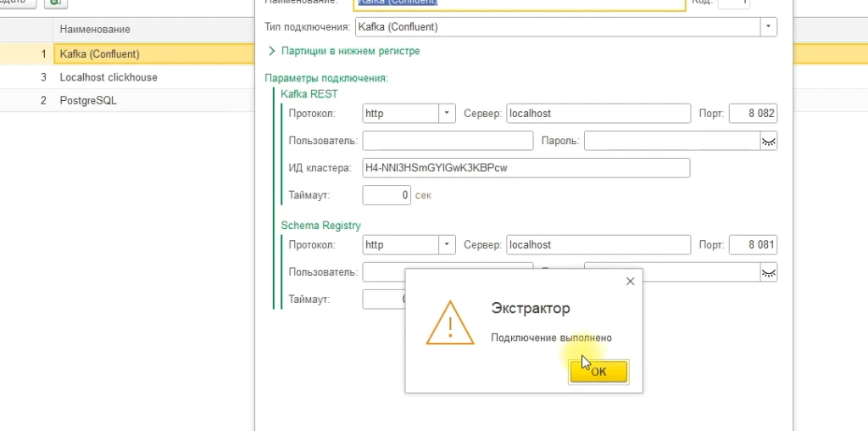Open the Тип подключения dropdown arrow
The image size is (868, 431).
[768, 27]
